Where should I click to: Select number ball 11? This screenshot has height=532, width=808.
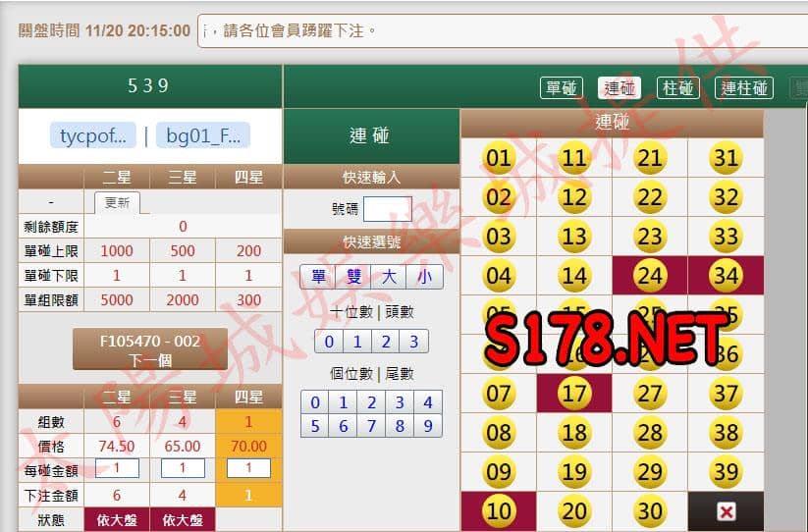pyautogui.click(x=574, y=158)
